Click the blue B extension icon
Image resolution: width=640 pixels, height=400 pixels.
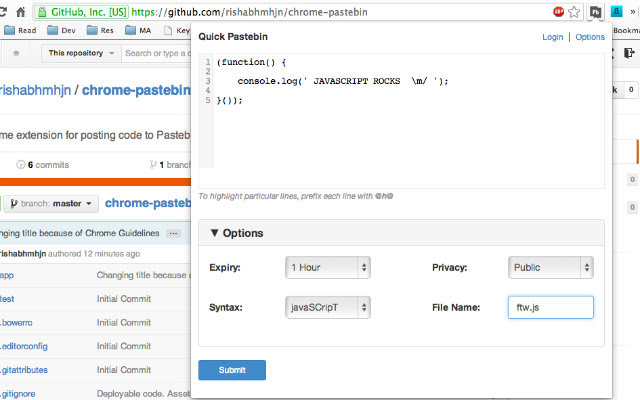click(616, 11)
